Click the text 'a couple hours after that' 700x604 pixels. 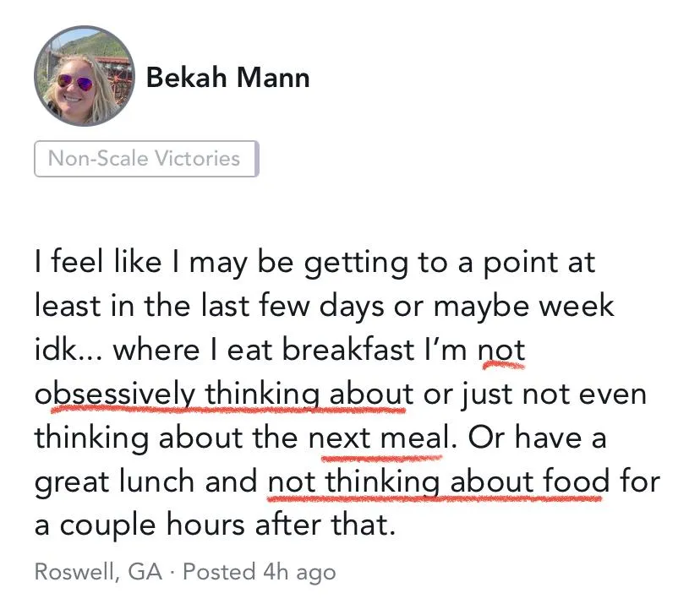click(x=216, y=525)
